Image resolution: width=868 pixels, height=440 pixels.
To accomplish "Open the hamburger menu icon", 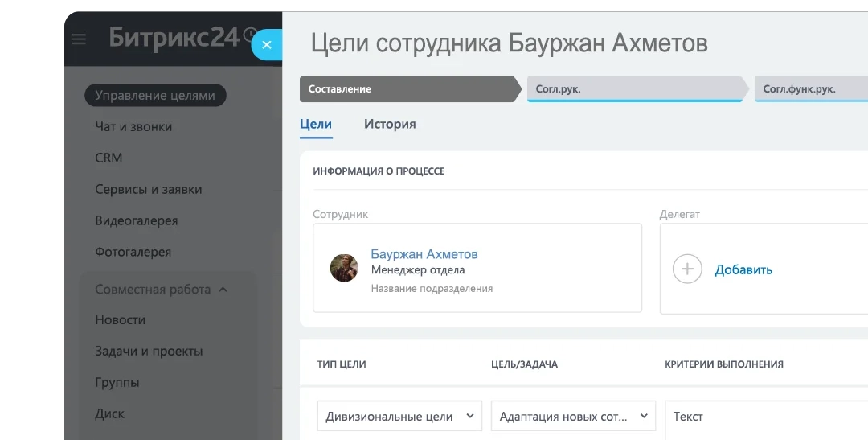I will click(x=79, y=39).
